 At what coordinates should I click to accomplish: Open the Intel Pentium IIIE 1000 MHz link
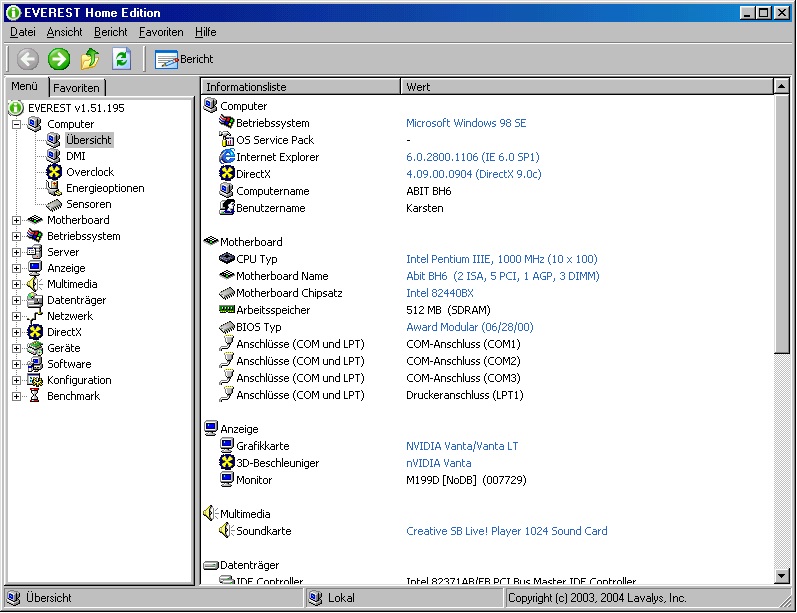(502, 259)
